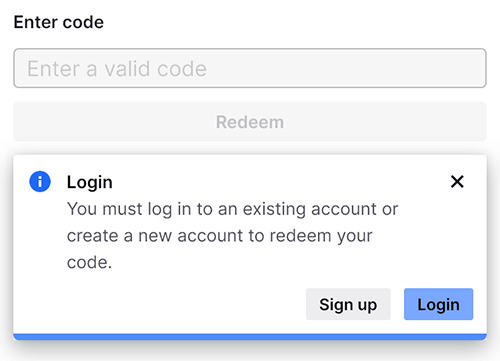Place cursor in the code entry box
Image resolution: width=500 pixels, height=361 pixels.
coord(250,68)
